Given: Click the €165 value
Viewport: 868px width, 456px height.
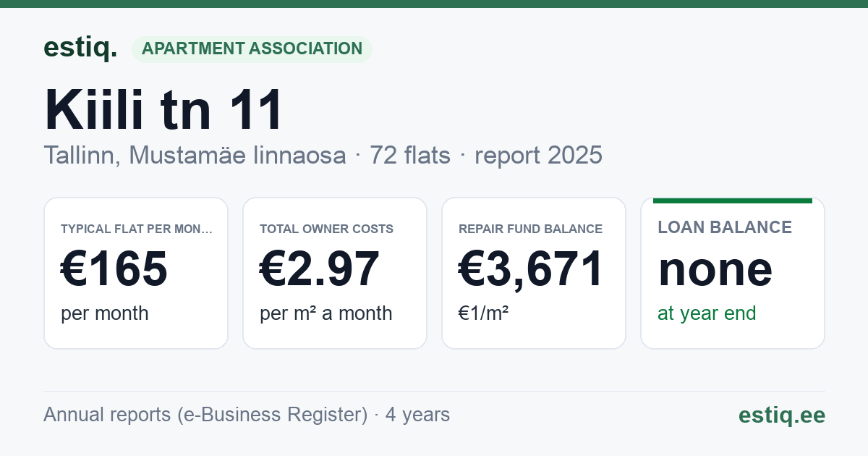Looking at the screenshot, I should (x=114, y=269).
